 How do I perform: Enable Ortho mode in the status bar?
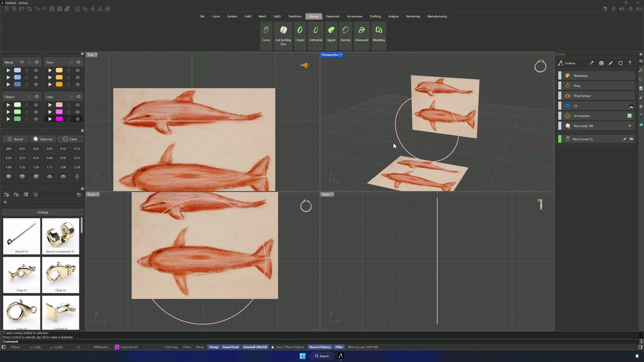point(187,347)
